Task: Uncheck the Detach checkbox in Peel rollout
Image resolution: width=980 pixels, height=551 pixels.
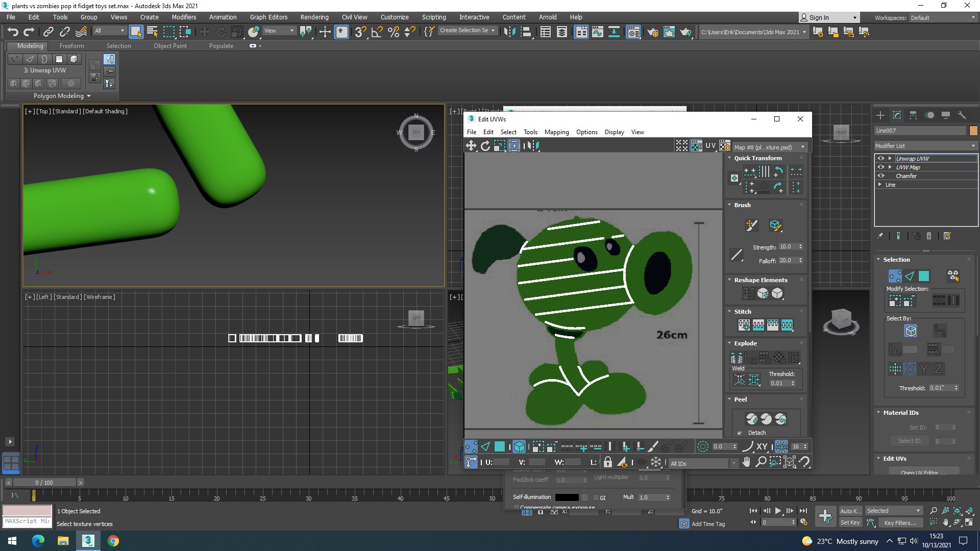Action: tap(740, 433)
